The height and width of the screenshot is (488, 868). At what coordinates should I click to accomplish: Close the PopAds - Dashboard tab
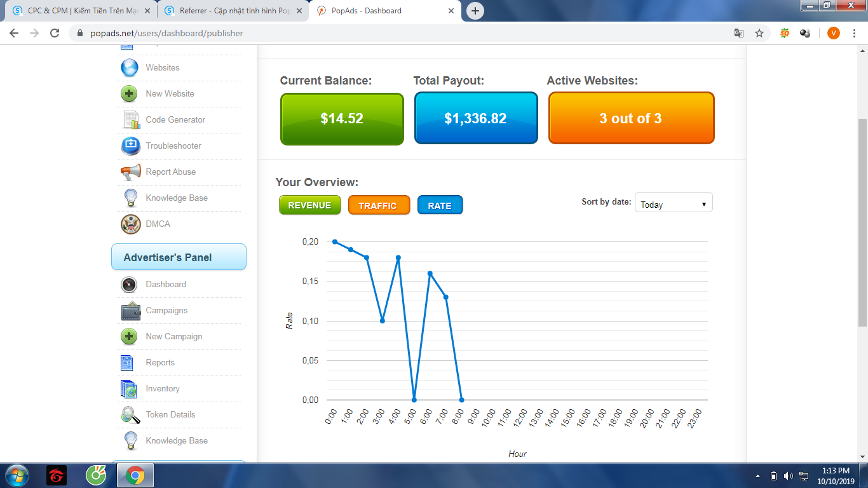pyautogui.click(x=451, y=11)
